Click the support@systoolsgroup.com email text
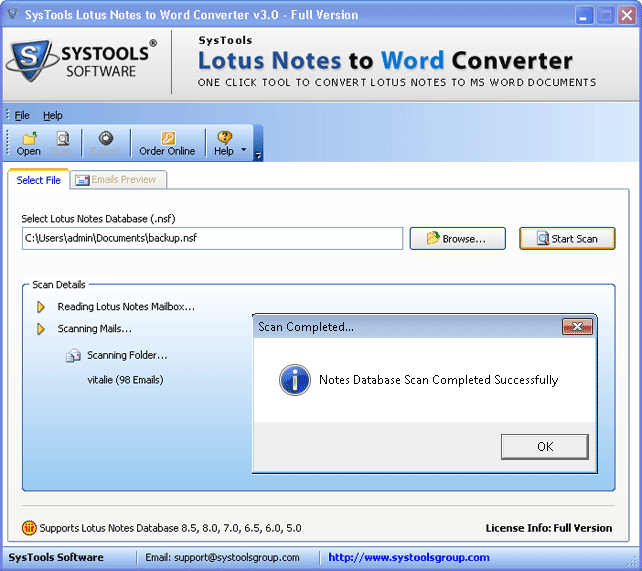Viewport: 642px width, 571px height. (x=237, y=557)
